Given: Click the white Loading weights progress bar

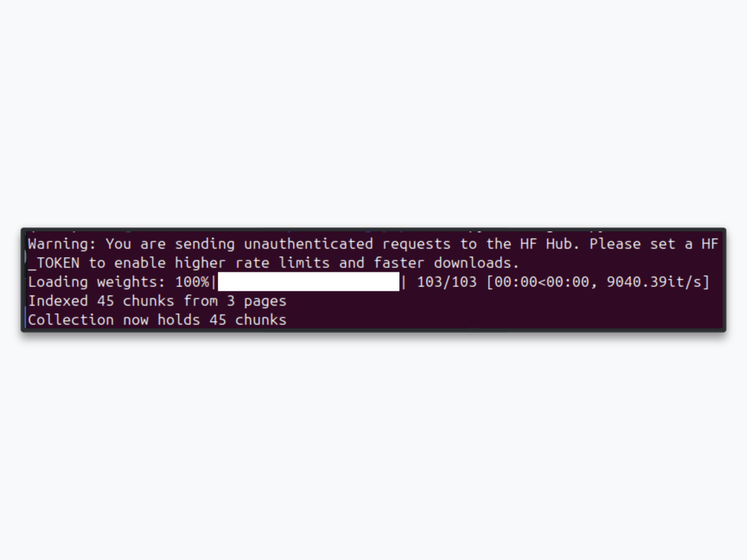Looking at the screenshot, I should pyautogui.click(x=309, y=282).
